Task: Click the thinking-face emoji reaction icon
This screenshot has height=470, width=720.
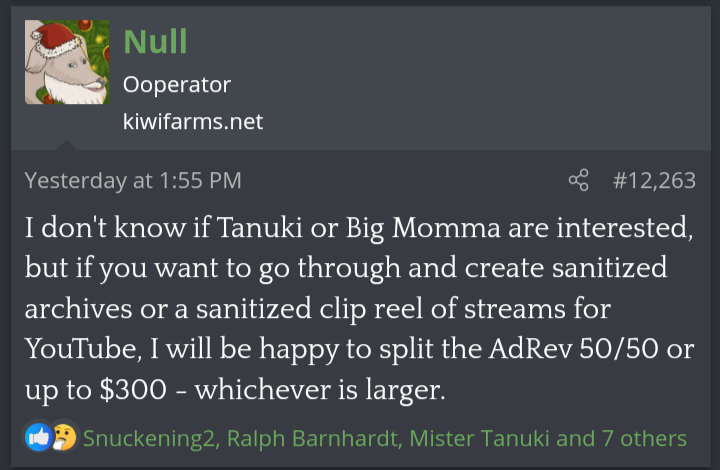Action: coord(63,438)
